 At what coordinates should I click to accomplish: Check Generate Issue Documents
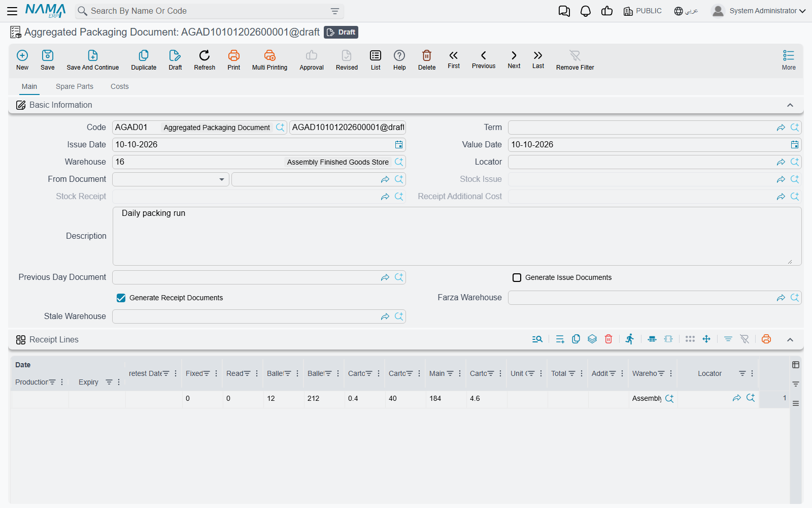click(517, 277)
